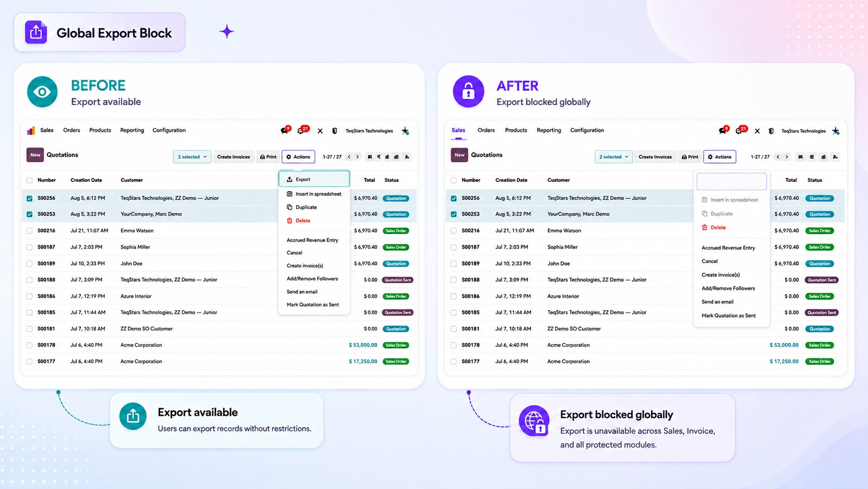The width and height of the screenshot is (868, 489).
Task: Collapse the Actions dropdown in BEFORE panel
Action: [x=299, y=157]
